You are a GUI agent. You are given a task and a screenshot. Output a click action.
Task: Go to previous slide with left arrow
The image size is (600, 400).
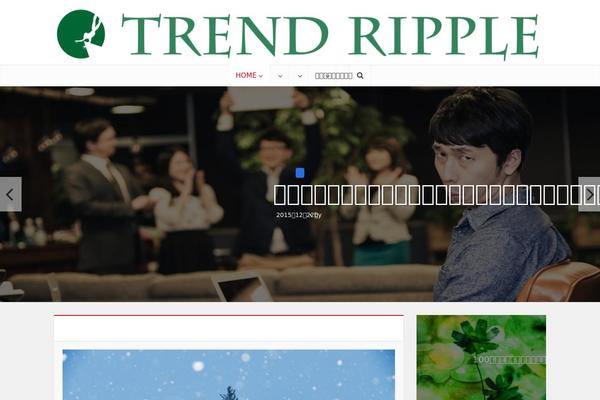click(10, 194)
